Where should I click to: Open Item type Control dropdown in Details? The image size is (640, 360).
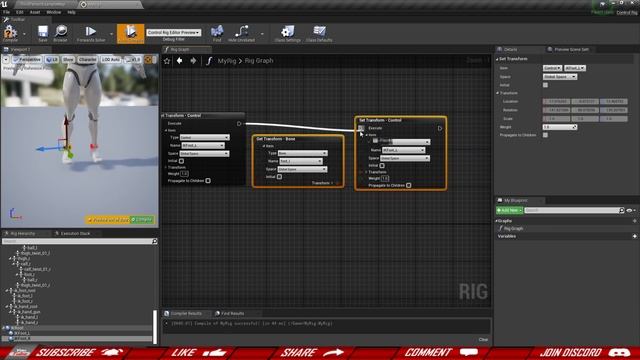point(552,68)
